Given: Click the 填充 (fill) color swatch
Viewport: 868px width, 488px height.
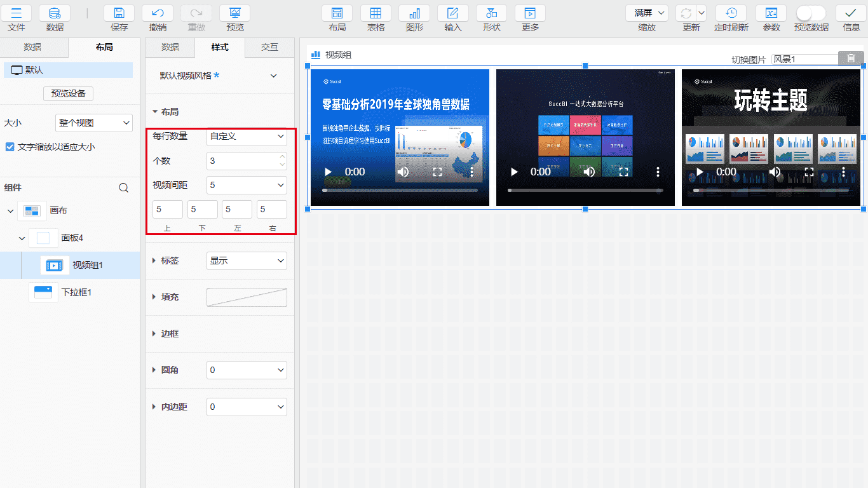Looking at the screenshot, I should tap(247, 297).
